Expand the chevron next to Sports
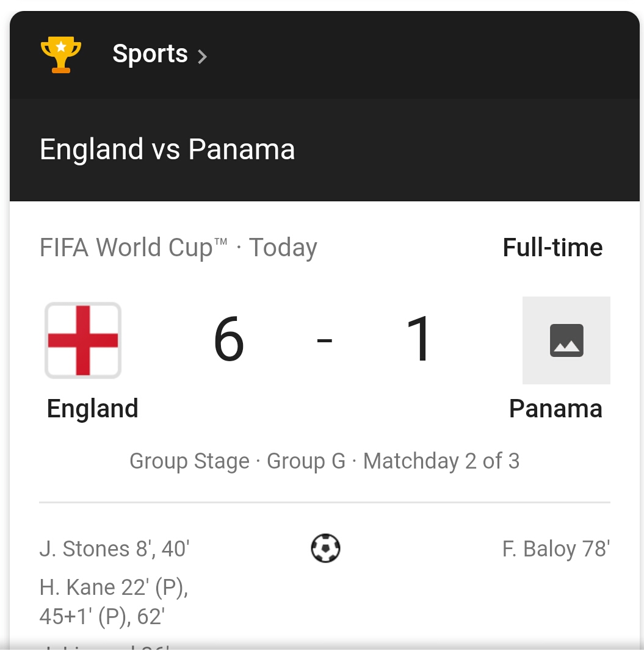Image resolution: width=644 pixels, height=651 pixels. pos(203,57)
